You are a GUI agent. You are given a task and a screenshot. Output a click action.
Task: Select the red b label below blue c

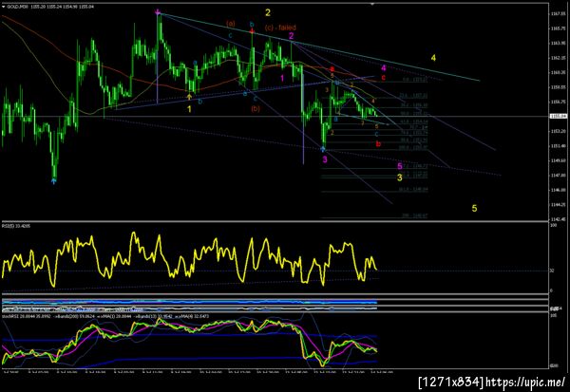point(378,144)
